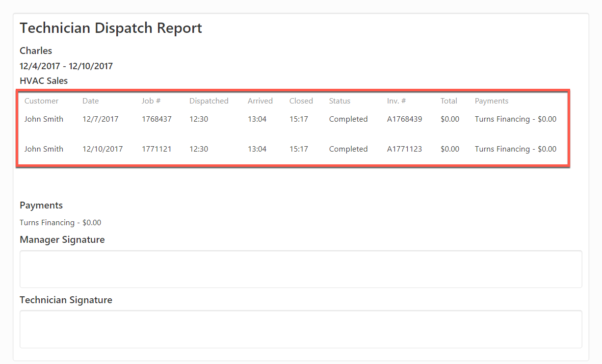Click the Arrived column header
The image size is (602, 364).
click(x=260, y=101)
